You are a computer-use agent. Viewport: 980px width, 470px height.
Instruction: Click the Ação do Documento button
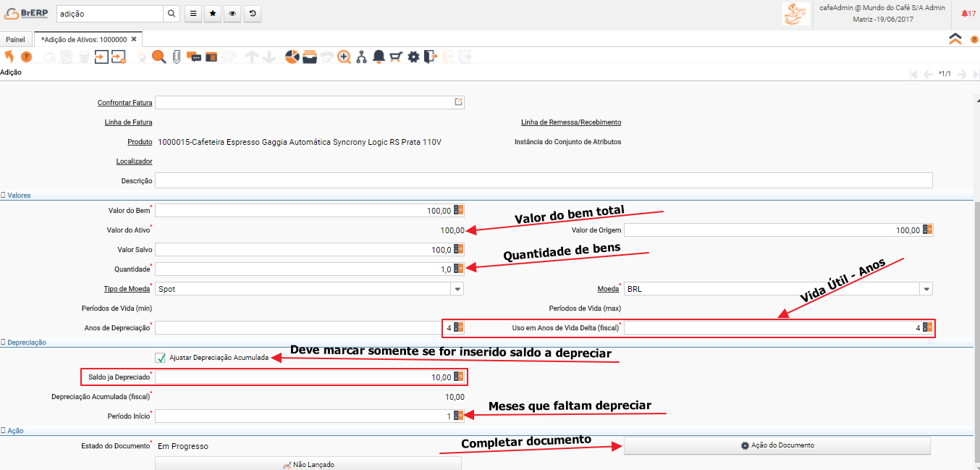(x=777, y=445)
